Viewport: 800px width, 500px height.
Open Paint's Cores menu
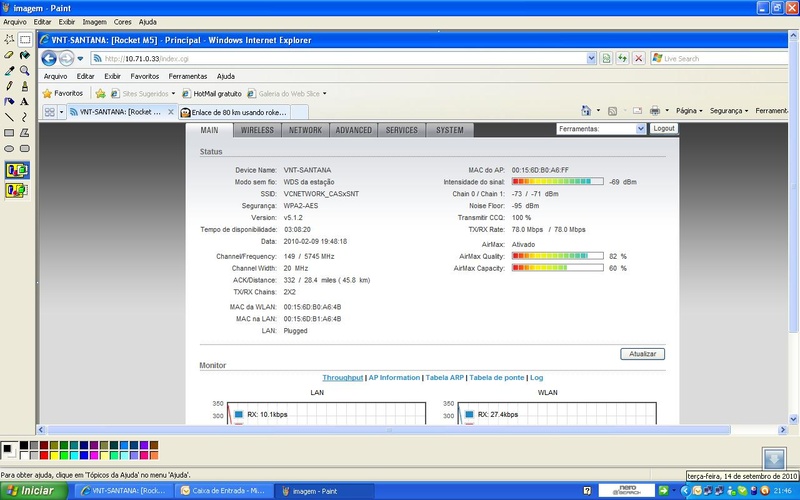coord(122,22)
